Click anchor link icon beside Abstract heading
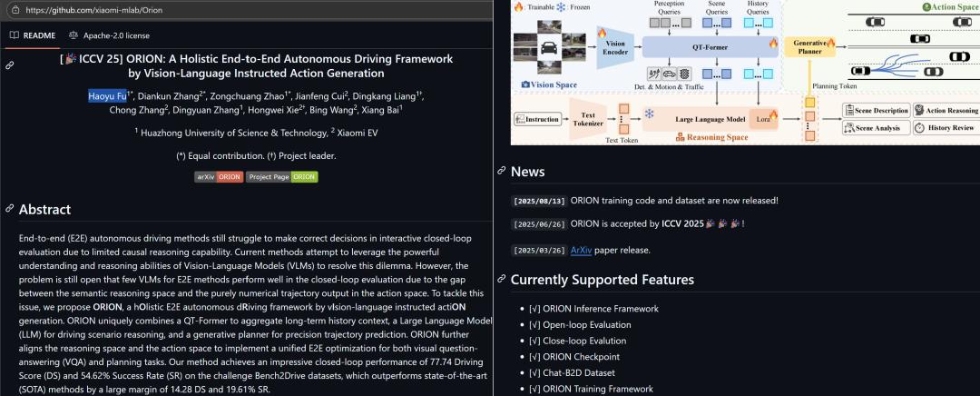This screenshot has height=396, width=980. tap(10, 208)
